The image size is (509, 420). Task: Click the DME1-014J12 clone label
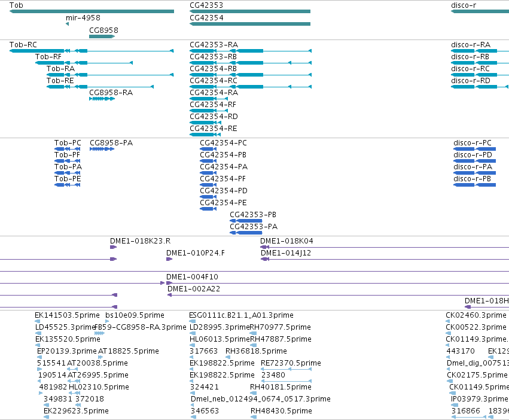click(286, 253)
